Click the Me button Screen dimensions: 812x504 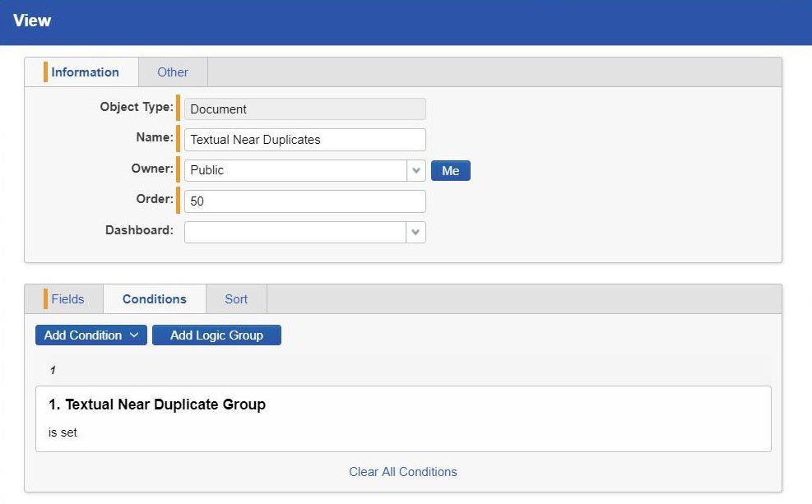451,171
